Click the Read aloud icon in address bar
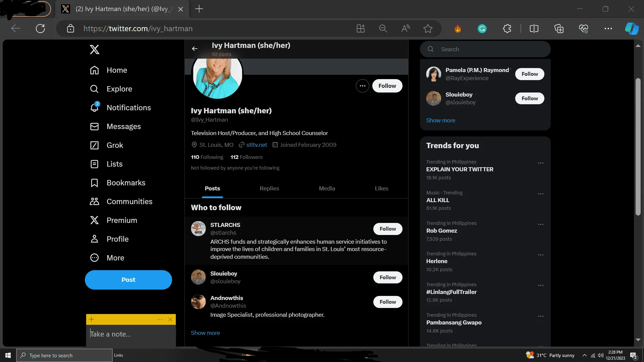Image resolution: width=644 pixels, height=362 pixels. 406,28
